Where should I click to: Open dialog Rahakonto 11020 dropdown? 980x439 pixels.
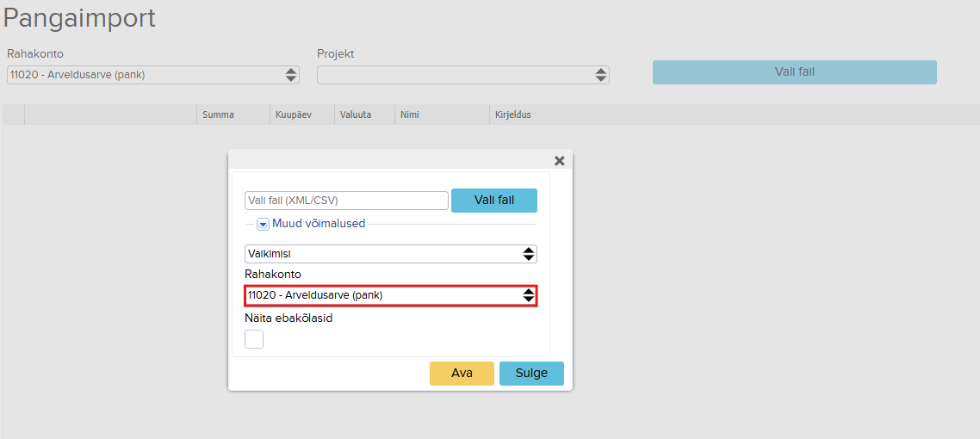tap(391, 295)
